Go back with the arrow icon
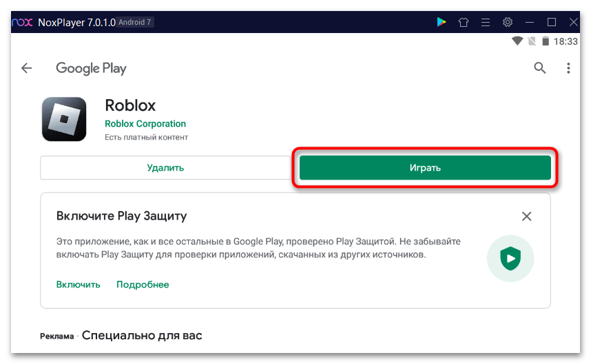The height and width of the screenshot is (364, 591). (27, 68)
